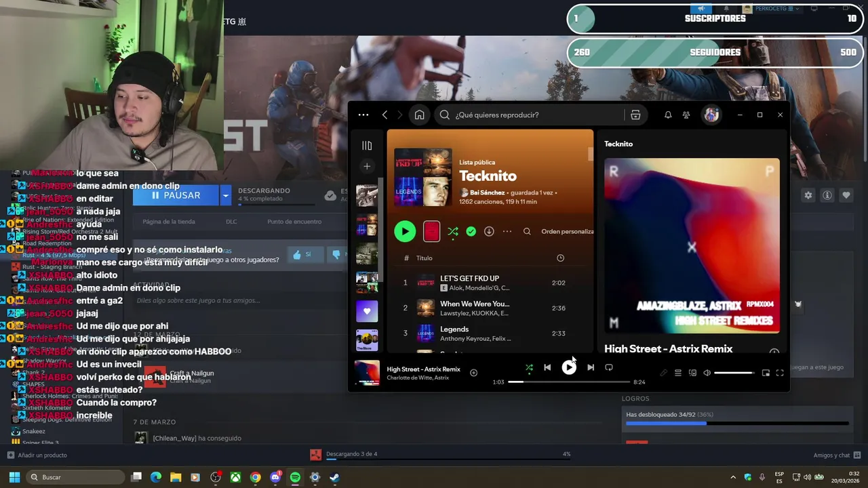Open Spotify three-dots main menu
868x488 pixels.
coord(363,115)
